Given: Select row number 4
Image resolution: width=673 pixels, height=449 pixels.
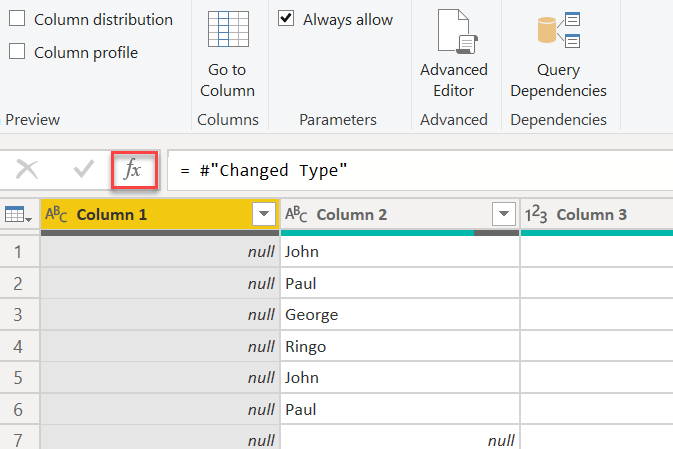Looking at the screenshot, I should tap(19, 347).
